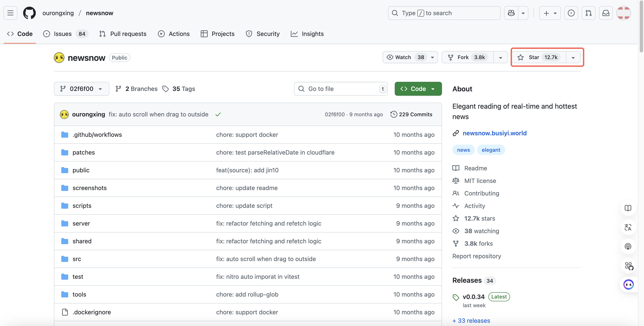This screenshot has height=326, width=644.
Task: Open the shared folder
Action: click(82, 241)
